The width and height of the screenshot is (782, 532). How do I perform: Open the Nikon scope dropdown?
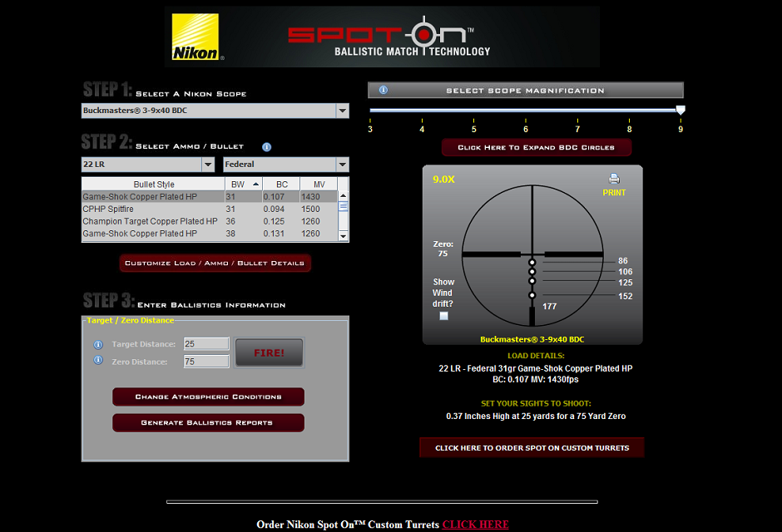(341, 110)
